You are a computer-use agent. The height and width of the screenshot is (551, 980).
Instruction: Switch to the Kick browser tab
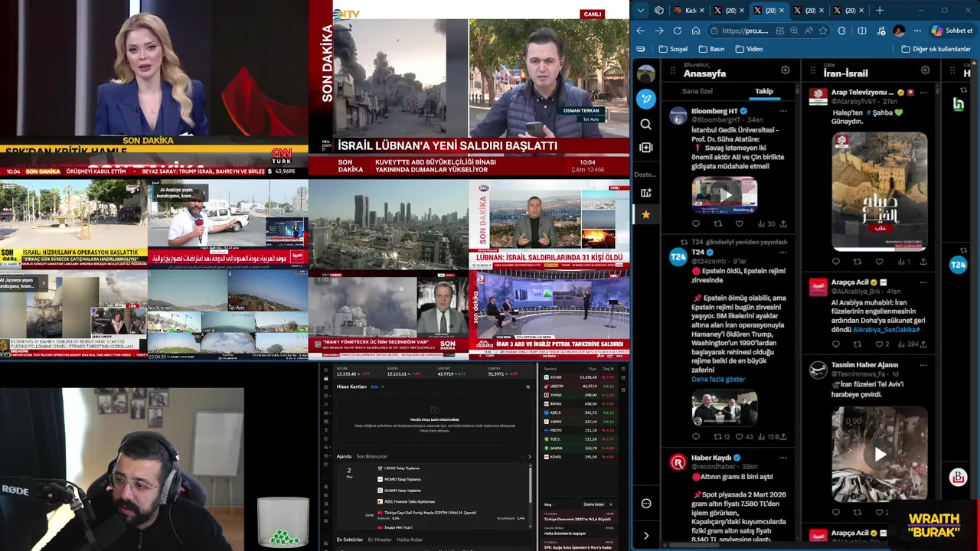tap(687, 11)
